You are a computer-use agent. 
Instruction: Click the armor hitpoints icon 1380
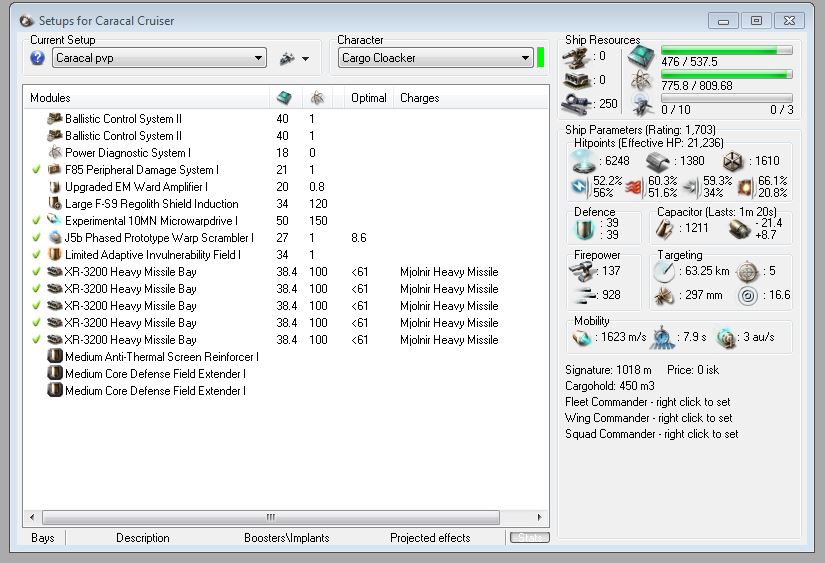tap(658, 161)
